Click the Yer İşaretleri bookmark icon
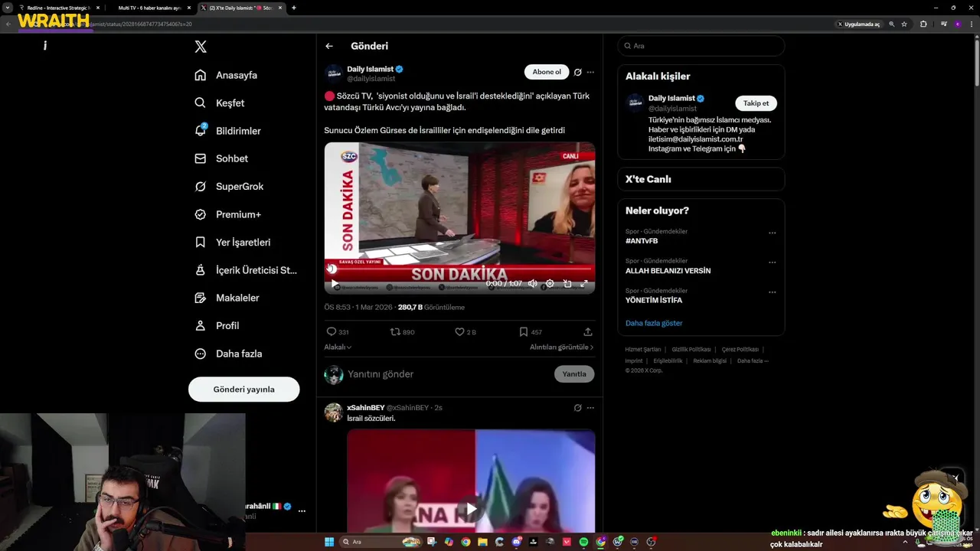 coord(201,242)
